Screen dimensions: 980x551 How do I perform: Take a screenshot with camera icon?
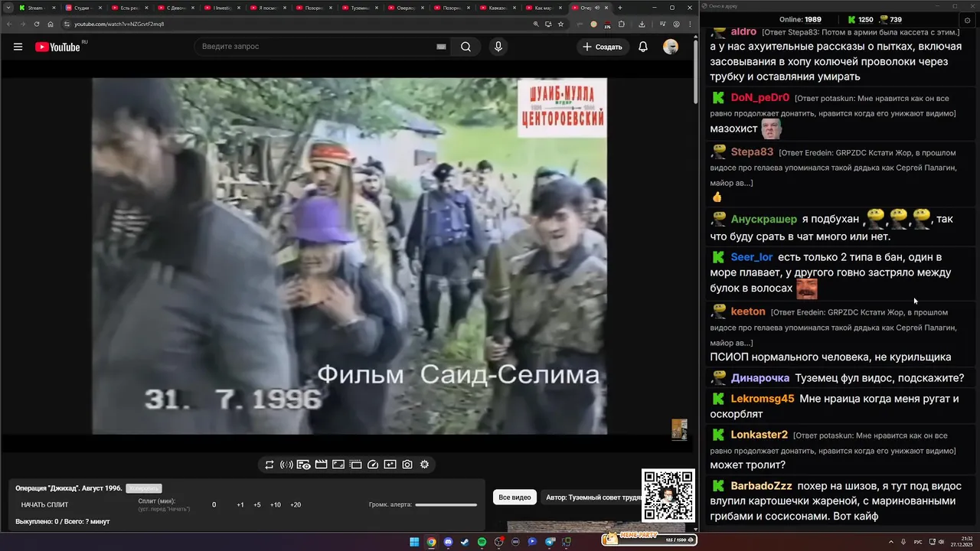(x=407, y=465)
